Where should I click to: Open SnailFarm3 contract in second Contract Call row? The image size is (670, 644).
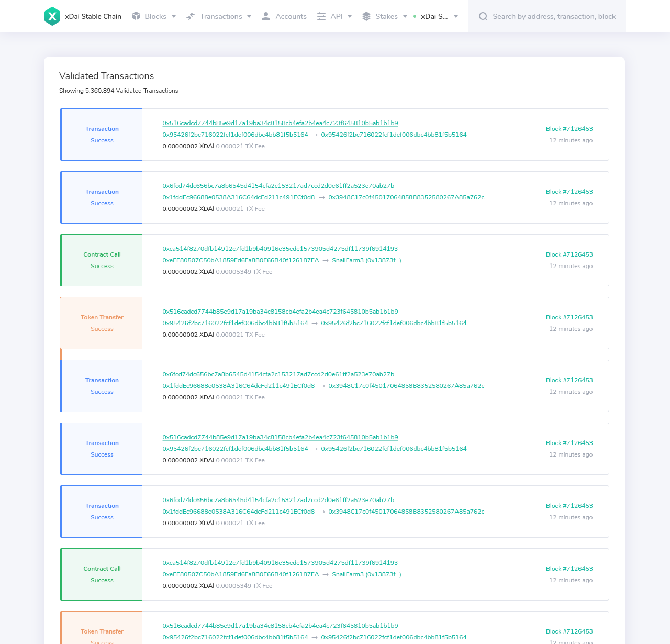point(366,574)
